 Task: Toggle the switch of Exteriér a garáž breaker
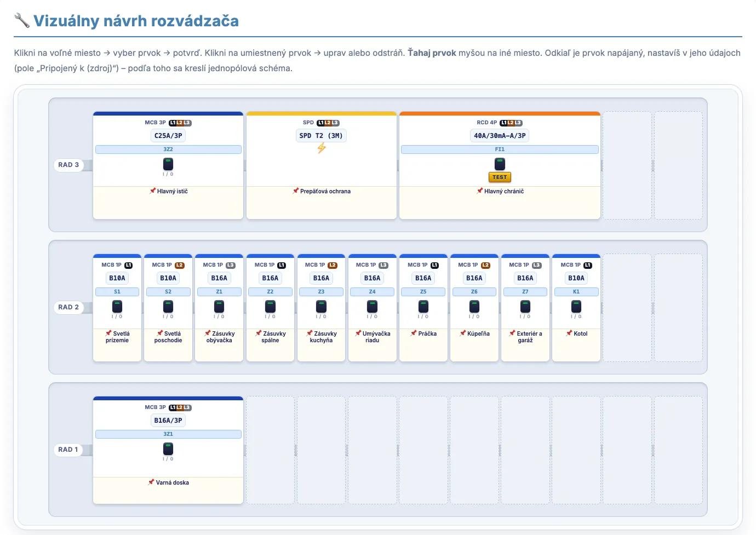(525, 306)
